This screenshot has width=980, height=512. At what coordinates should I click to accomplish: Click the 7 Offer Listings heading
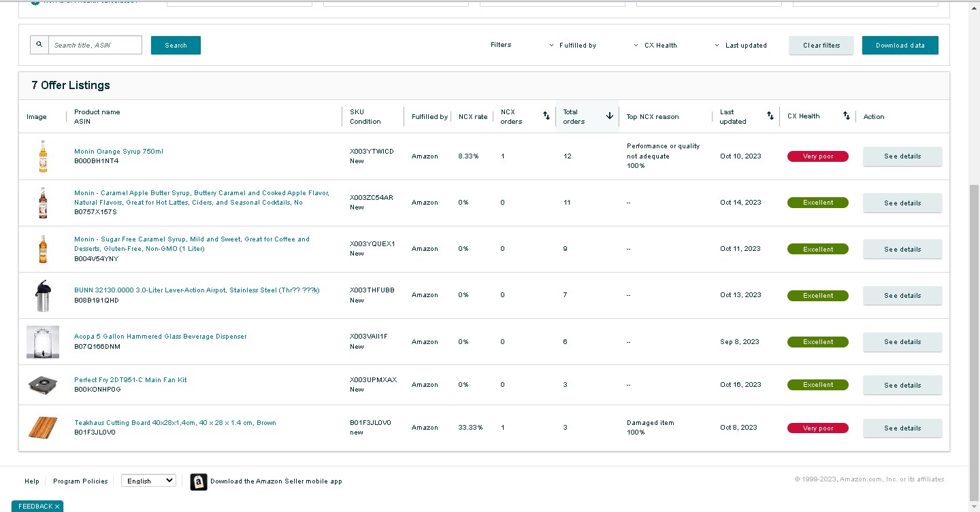tap(71, 85)
